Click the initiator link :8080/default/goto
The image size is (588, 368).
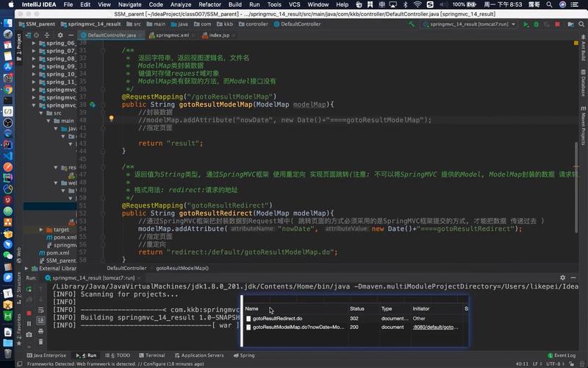[x=435, y=327]
